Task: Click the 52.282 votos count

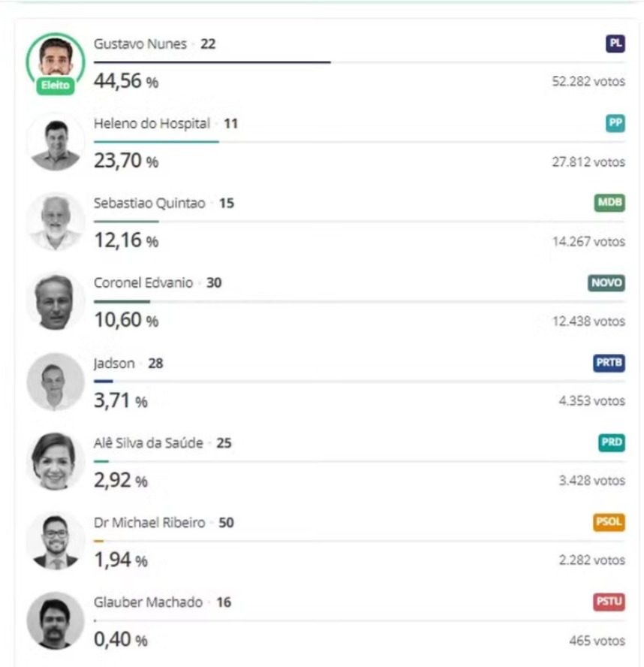Action: [588, 82]
